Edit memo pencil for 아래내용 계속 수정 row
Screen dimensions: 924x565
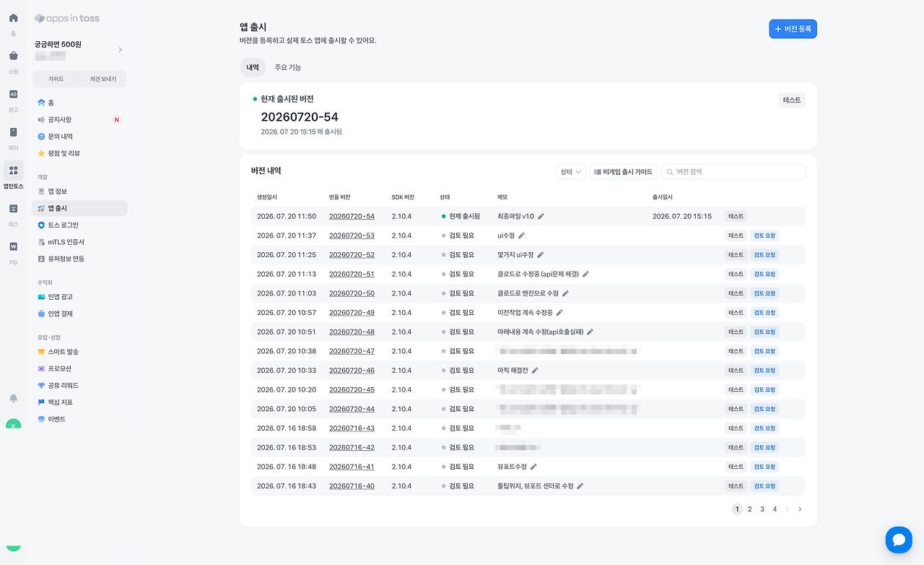tap(590, 332)
